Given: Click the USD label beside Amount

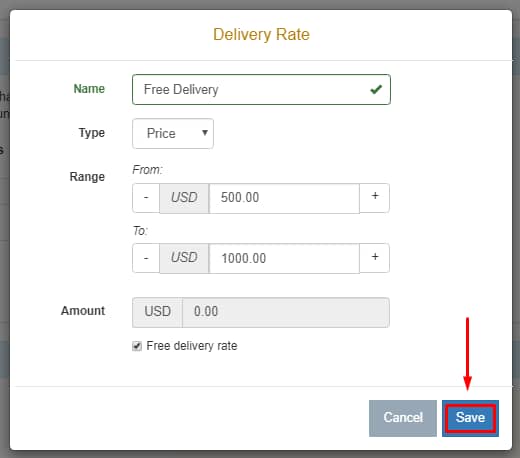Looking at the screenshot, I should (157, 312).
